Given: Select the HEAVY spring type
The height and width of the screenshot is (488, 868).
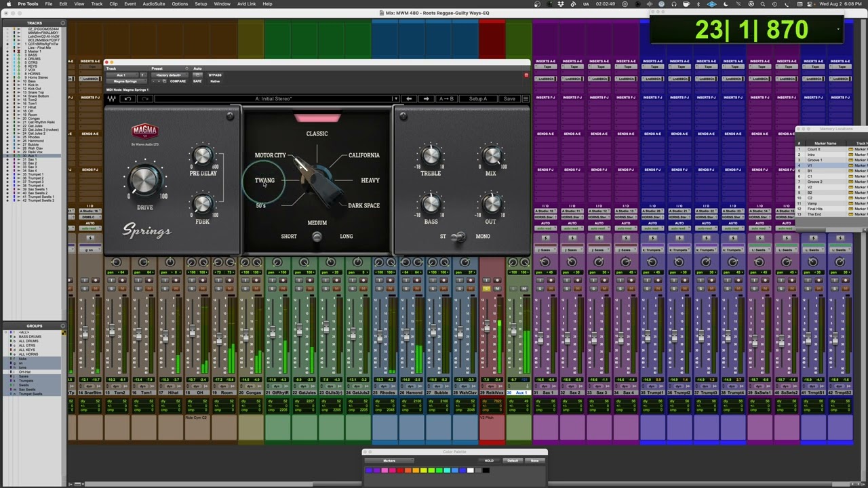Looking at the screenshot, I should click(x=370, y=180).
